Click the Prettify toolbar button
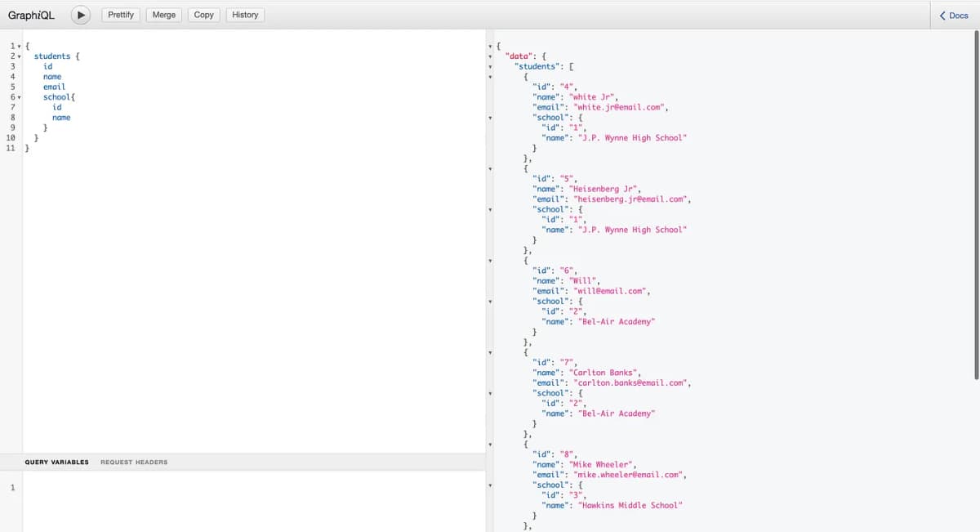This screenshot has width=980, height=532. (x=121, y=15)
